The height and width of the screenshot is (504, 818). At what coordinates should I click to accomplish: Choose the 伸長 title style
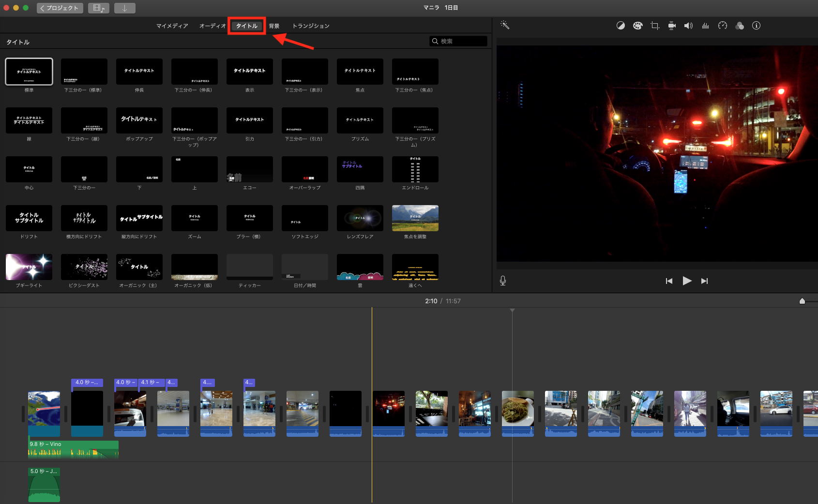click(139, 72)
